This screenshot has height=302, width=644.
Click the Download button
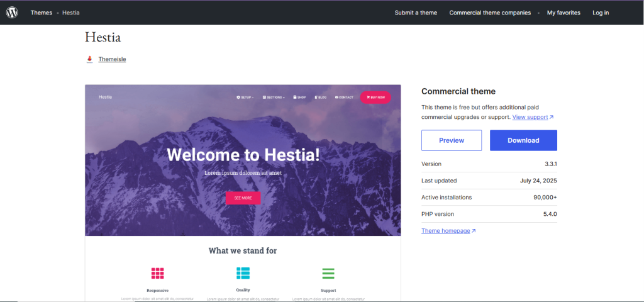pos(523,140)
